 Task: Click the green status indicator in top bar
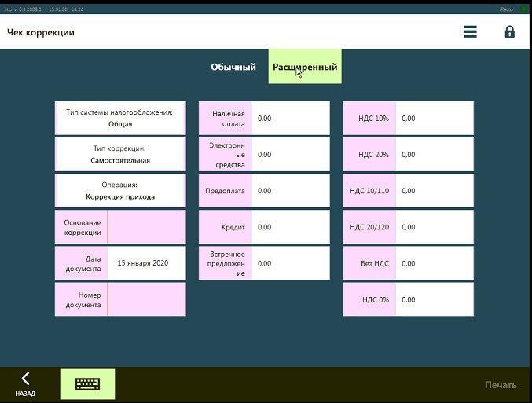pos(524,9)
